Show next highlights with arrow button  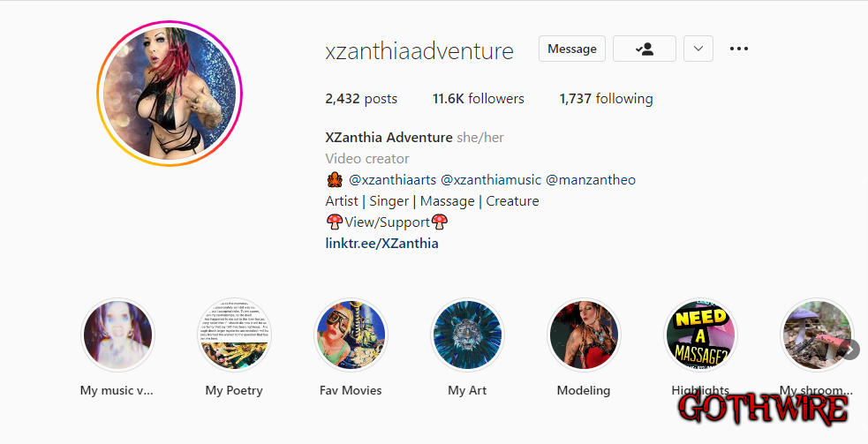(851, 350)
